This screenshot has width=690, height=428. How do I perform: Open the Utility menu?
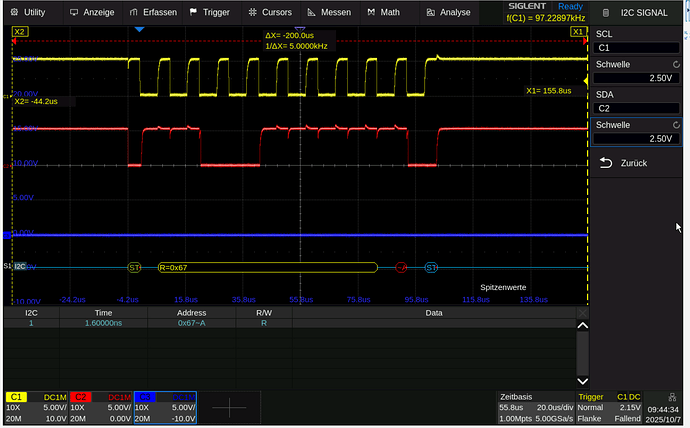[x=28, y=12]
